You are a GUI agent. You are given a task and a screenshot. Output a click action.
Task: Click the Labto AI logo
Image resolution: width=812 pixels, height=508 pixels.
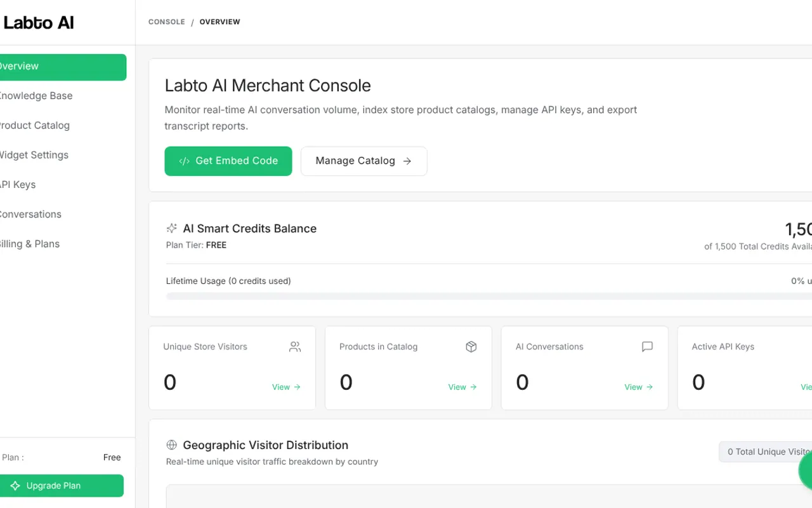pyautogui.click(x=38, y=23)
